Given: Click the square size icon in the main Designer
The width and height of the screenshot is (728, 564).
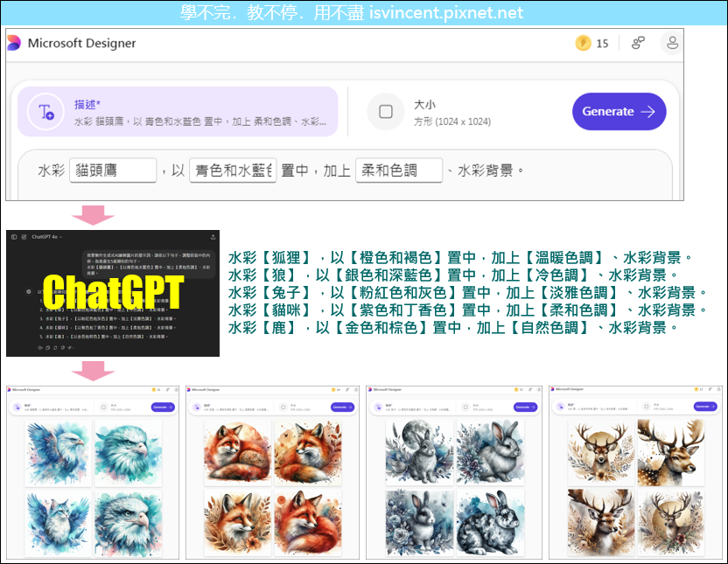Looking at the screenshot, I should (x=385, y=112).
